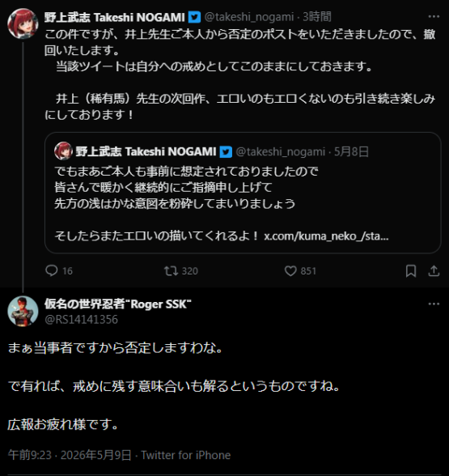Like the post with the heart icon
449x476 pixels.
tap(290, 270)
